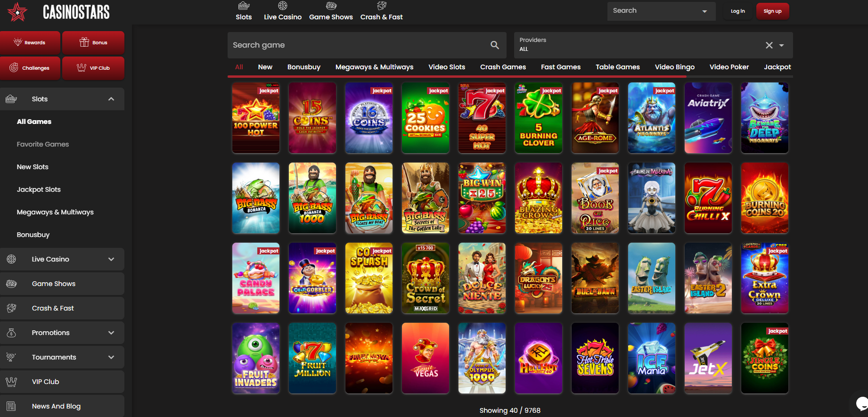Open the Providers dropdown arrow
Screen dimensions: 868x417
pos(781,45)
